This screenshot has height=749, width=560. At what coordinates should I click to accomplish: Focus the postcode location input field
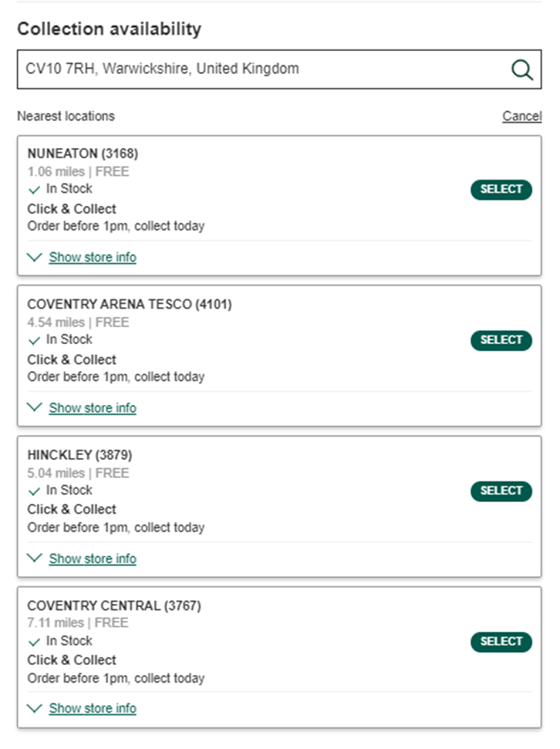[279, 69]
